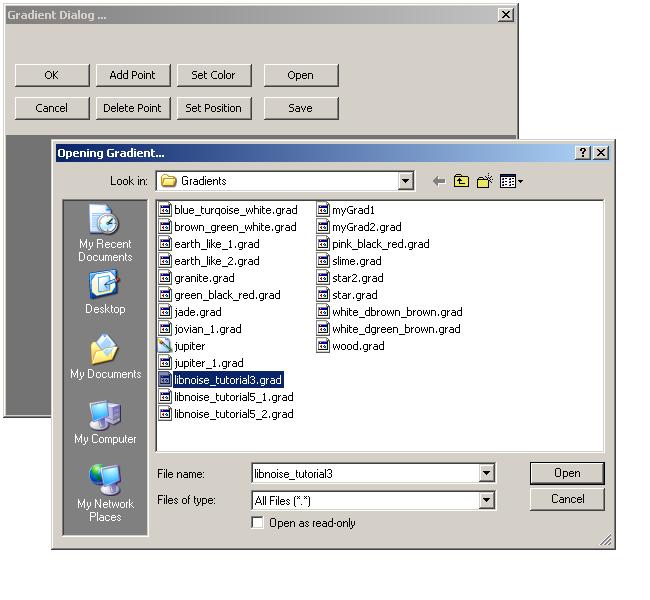Image resolution: width=650 pixels, height=600 pixels.
Task: Click Cancel in Gradient Dialog window
Action: [52, 108]
